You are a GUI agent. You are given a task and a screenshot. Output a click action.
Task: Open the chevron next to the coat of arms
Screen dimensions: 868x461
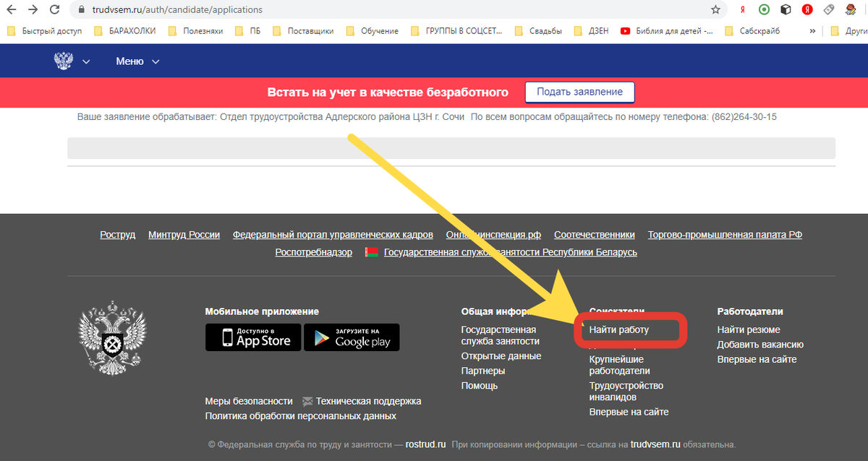[87, 62]
